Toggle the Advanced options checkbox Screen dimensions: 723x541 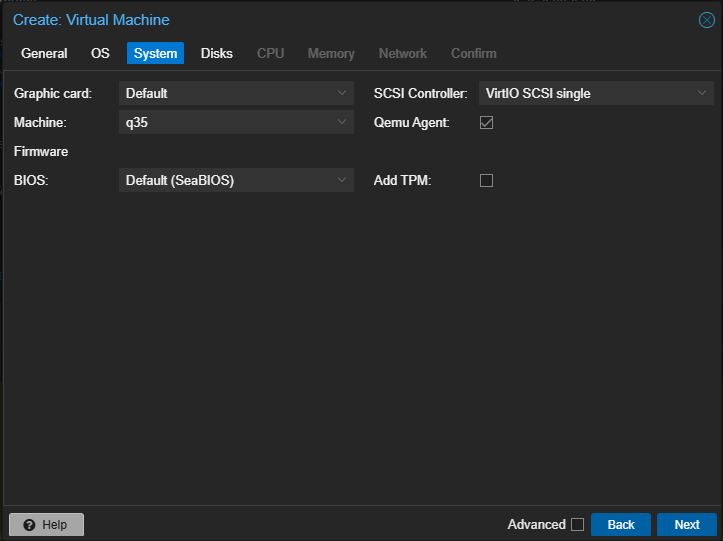(x=577, y=525)
